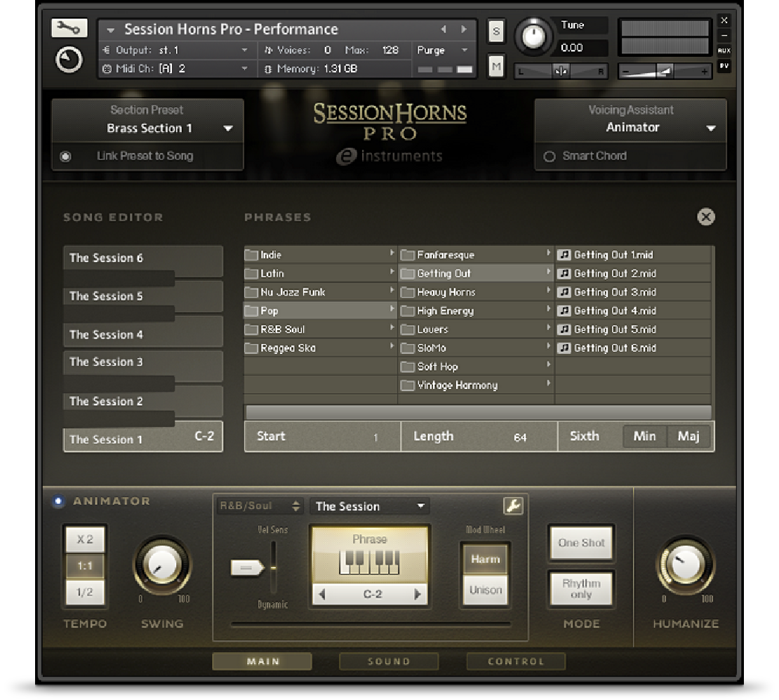Select Getting Out 5.mid file

point(634,329)
